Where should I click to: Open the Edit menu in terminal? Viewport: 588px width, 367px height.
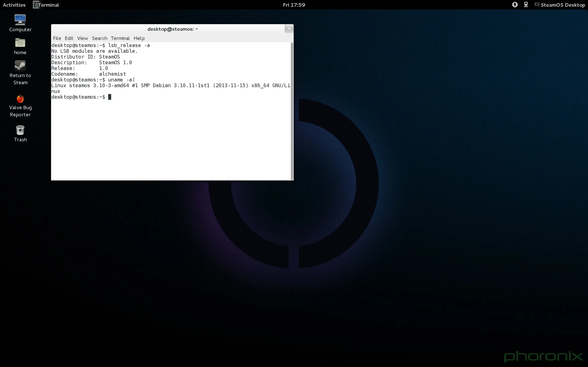[x=69, y=38]
